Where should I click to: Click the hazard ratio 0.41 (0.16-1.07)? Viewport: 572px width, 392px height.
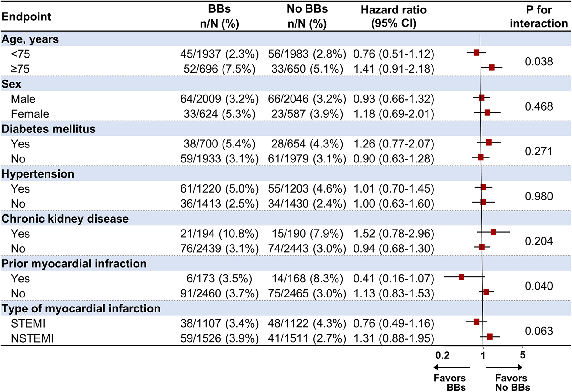pyautogui.click(x=394, y=279)
